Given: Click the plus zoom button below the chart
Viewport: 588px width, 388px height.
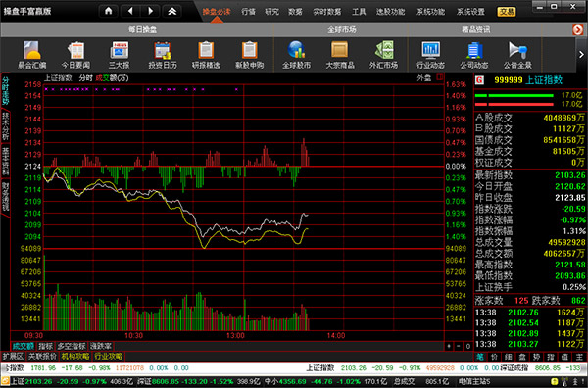Looking at the screenshot, I should 449,347.
